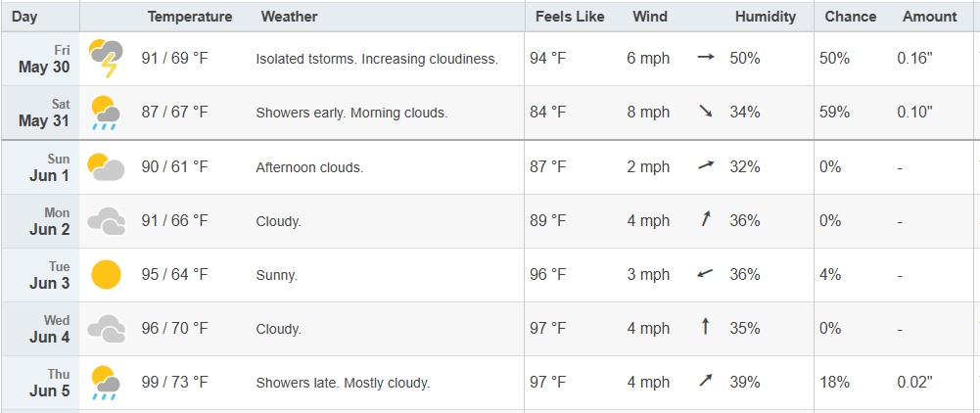This screenshot has height=413, width=980.
Task: Click the Temperature column header
Action: tap(189, 17)
